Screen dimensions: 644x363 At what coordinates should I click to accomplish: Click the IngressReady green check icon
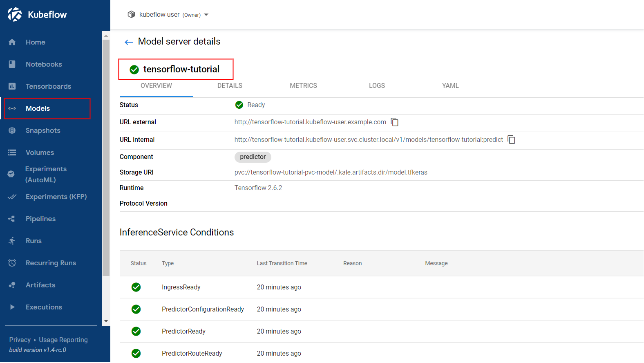(x=136, y=287)
